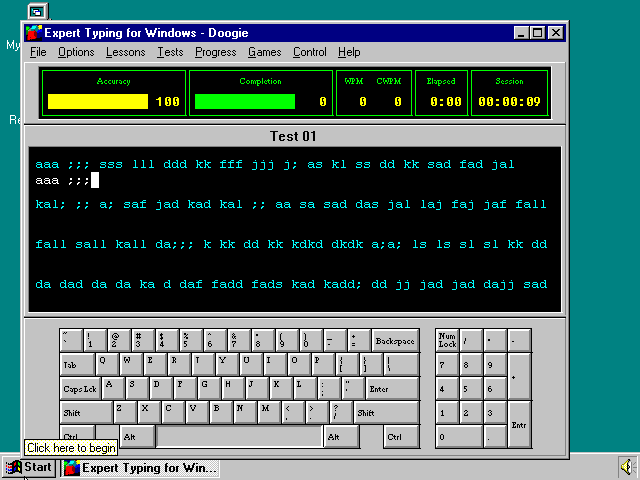This screenshot has height=480, width=640.
Task: Click the numpad Entr key
Action: coord(520,424)
